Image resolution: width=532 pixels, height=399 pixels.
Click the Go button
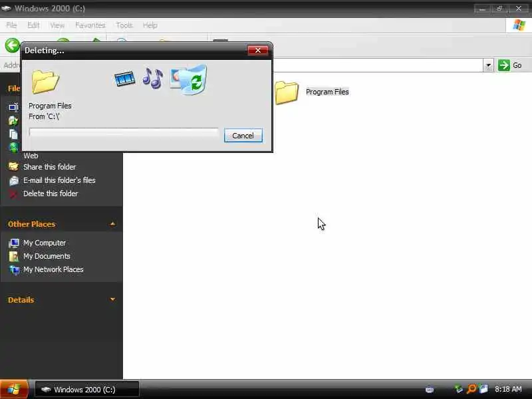pos(510,65)
